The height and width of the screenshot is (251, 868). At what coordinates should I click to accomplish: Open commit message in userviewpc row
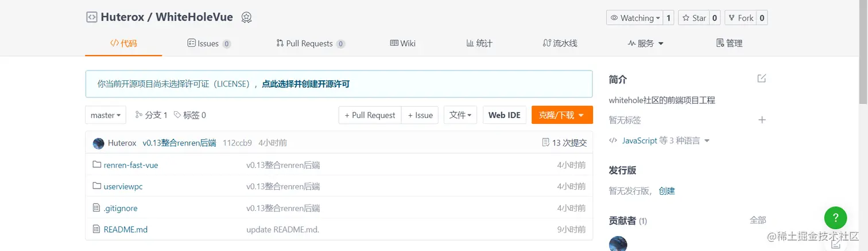[x=283, y=186]
